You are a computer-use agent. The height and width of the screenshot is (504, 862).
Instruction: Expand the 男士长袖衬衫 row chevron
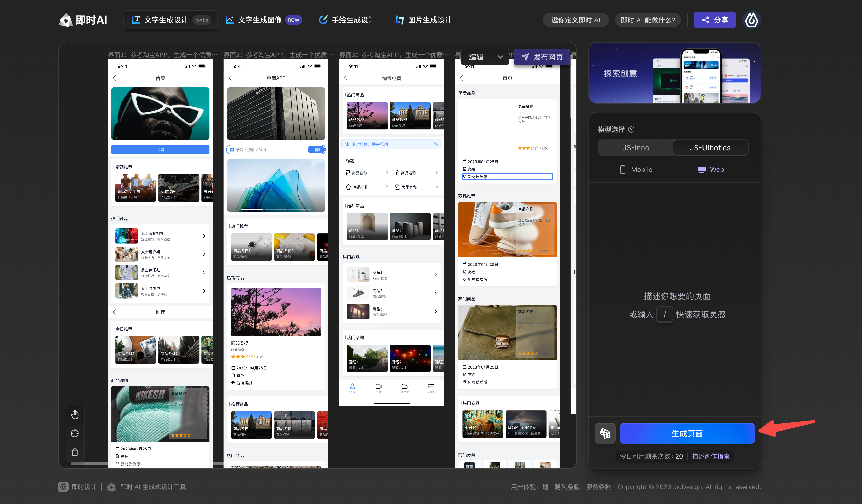pyautogui.click(x=204, y=236)
